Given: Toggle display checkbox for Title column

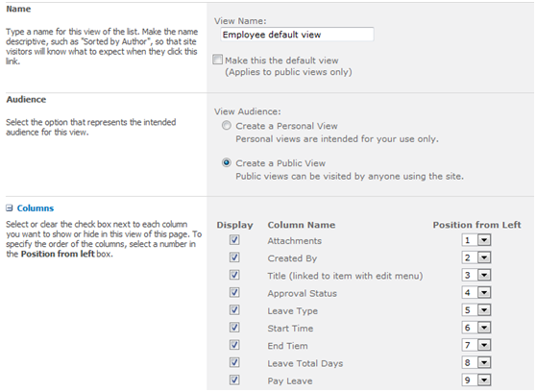Looking at the screenshot, I should coord(234,275).
